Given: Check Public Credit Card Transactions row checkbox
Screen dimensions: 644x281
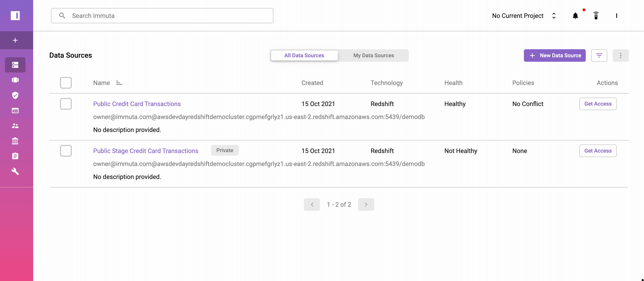Looking at the screenshot, I should coord(66,104).
